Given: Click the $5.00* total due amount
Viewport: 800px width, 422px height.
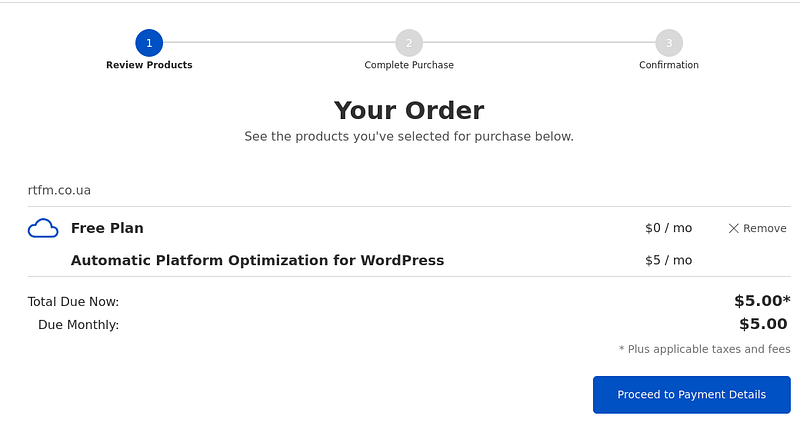Looking at the screenshot, I should pyautogui.click(x=762, y=301).
